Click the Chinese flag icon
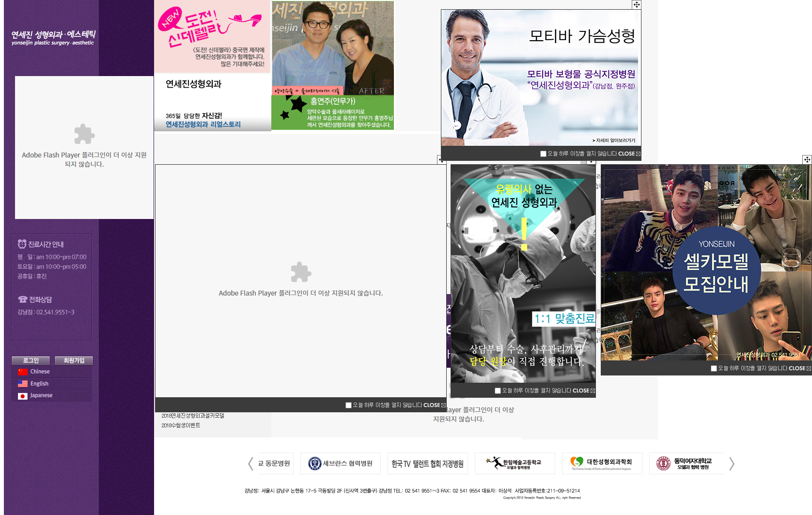 coord(23,372)
